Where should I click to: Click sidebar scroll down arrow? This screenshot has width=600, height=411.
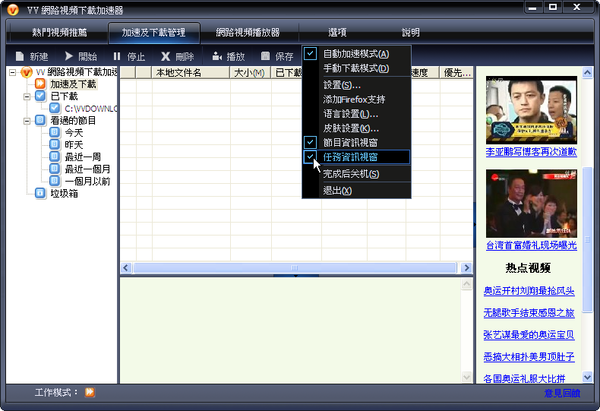(x=587, y=377)
